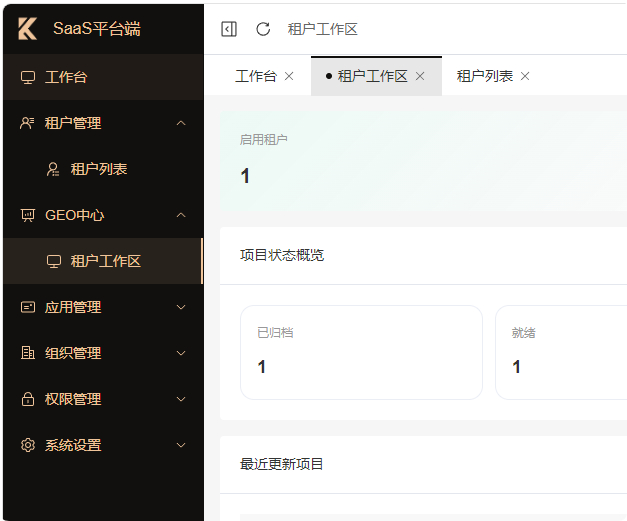Click the 系统设置 sidebar menu label
Image resolution: width=627 pixels, height=521 pixels.
tap(73, 445)
